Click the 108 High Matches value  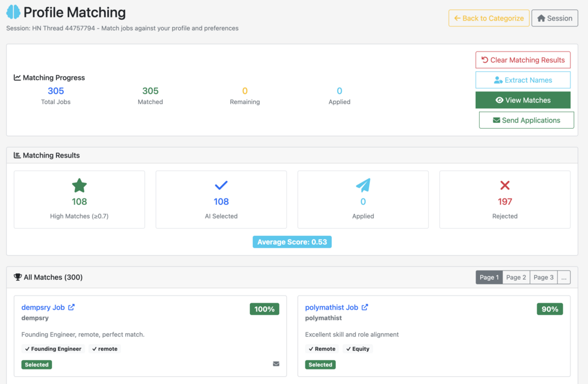79,201
